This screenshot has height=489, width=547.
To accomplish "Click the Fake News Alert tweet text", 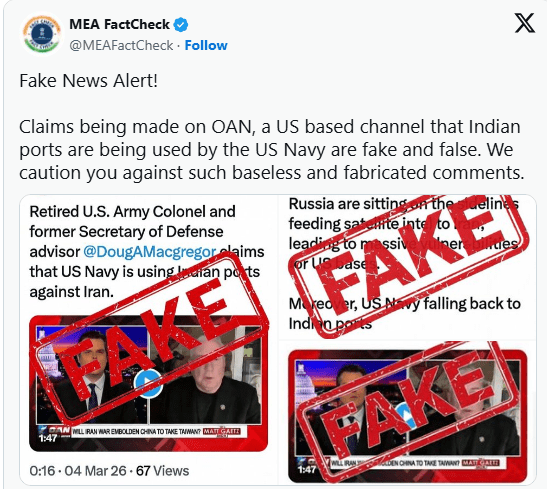I will click(x=89, y=81).
